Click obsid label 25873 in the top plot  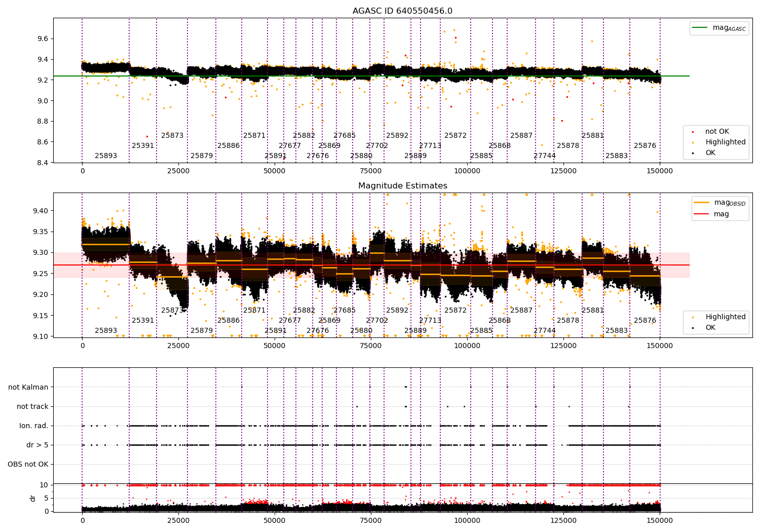(x=172, y=135)
